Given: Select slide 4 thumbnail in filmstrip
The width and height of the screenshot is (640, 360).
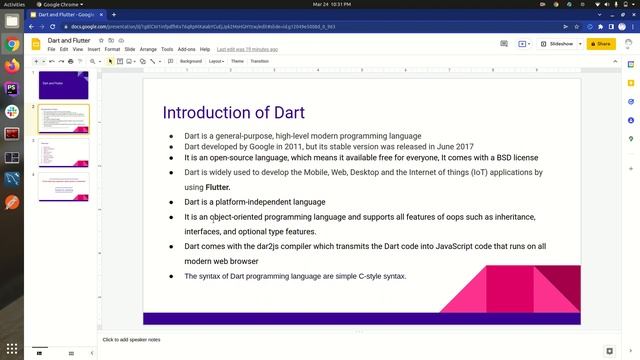Looking at the screenshot, I should [64, 187].
